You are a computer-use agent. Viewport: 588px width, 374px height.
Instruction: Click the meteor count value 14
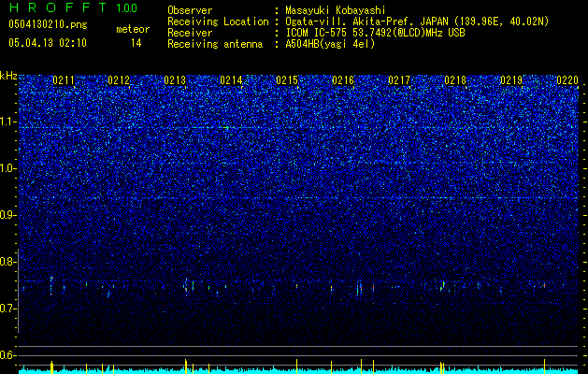(x=136, y=43)
